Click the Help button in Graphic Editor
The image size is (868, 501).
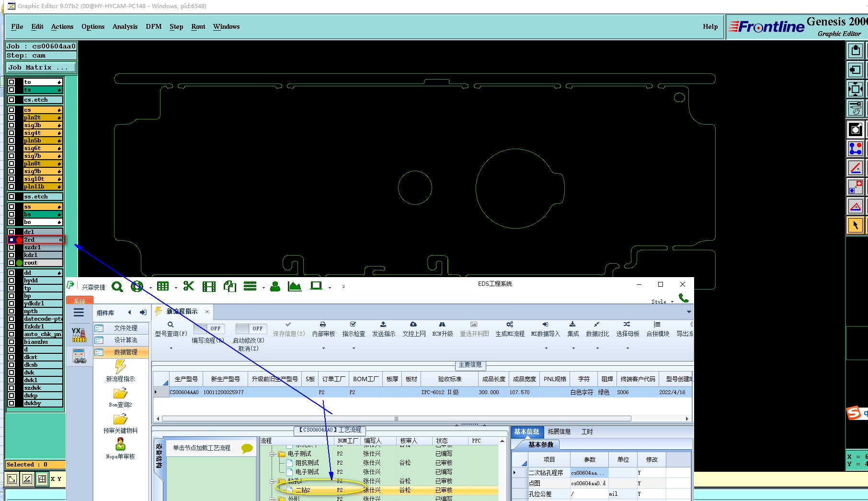[710, 26]
